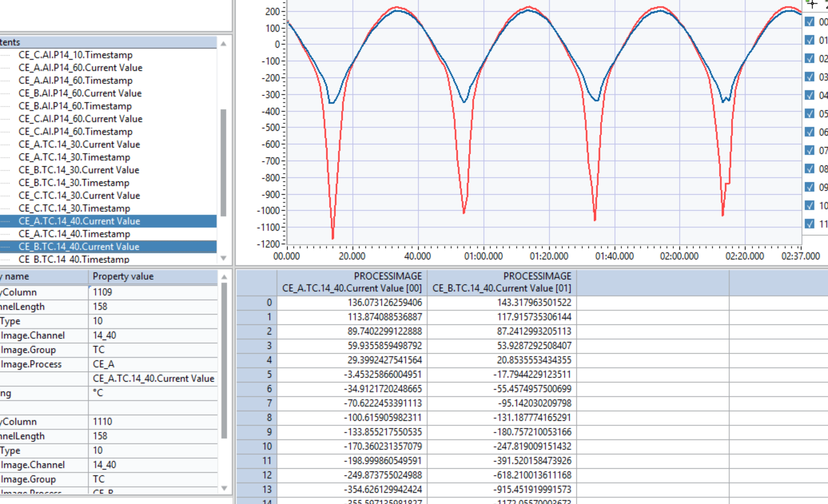Toggle the 05 channel checkbox

click(810, 114)
